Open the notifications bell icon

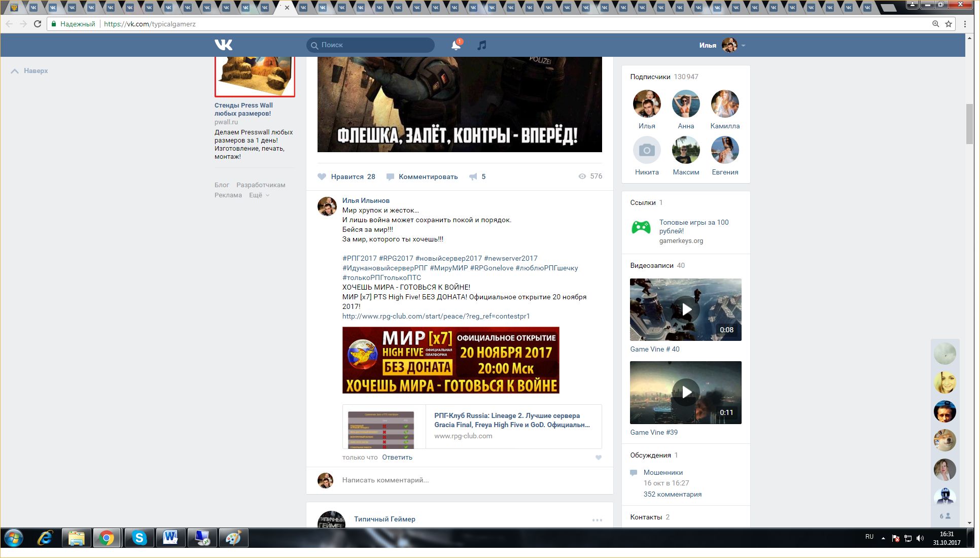(x=456, y=45)
